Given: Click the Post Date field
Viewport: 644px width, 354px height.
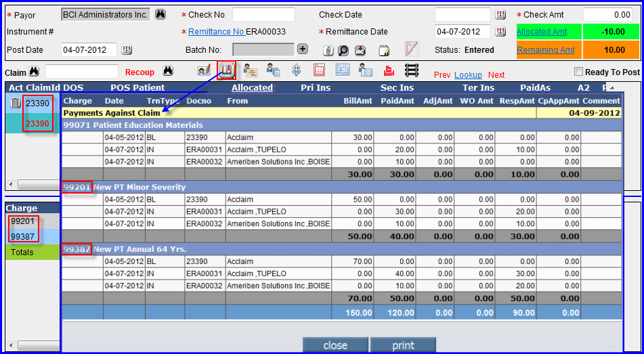Looking at the screenshot, I should (89, 49).
